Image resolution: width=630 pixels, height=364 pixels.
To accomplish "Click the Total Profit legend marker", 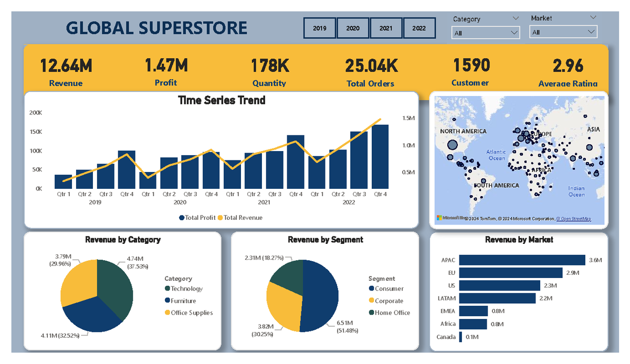I will pos(182,218).
